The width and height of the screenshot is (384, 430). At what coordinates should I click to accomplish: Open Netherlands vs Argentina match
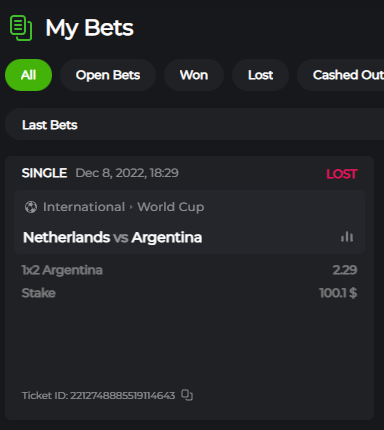pyautogui.click(x=112, y=237)
